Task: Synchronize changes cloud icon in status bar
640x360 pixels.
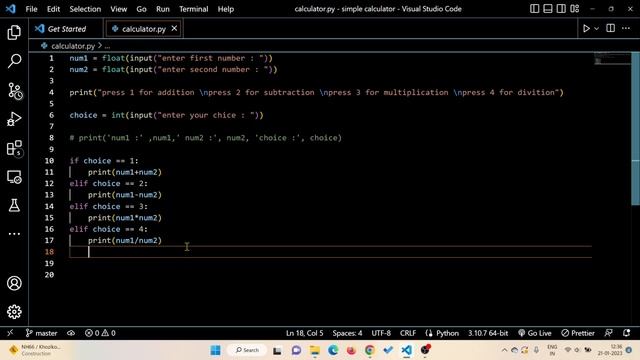Action: tap(71, 333)
